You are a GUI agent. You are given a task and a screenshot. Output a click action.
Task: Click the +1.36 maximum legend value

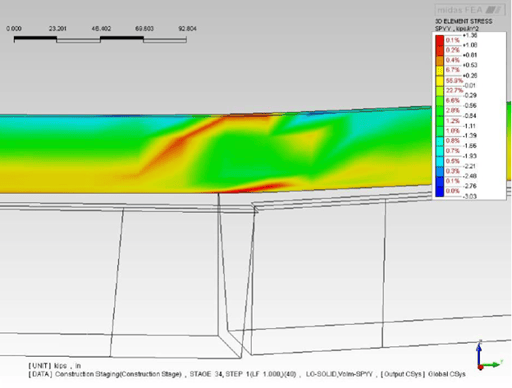pos(470,35)
